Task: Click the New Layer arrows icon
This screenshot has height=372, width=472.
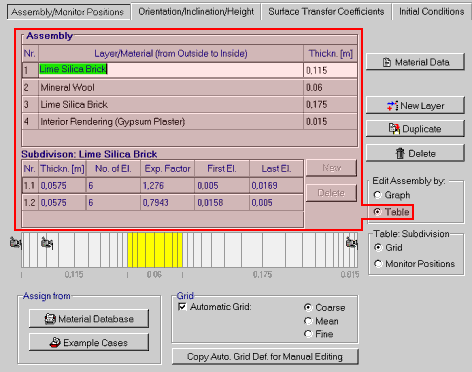Action: [392, 106]
